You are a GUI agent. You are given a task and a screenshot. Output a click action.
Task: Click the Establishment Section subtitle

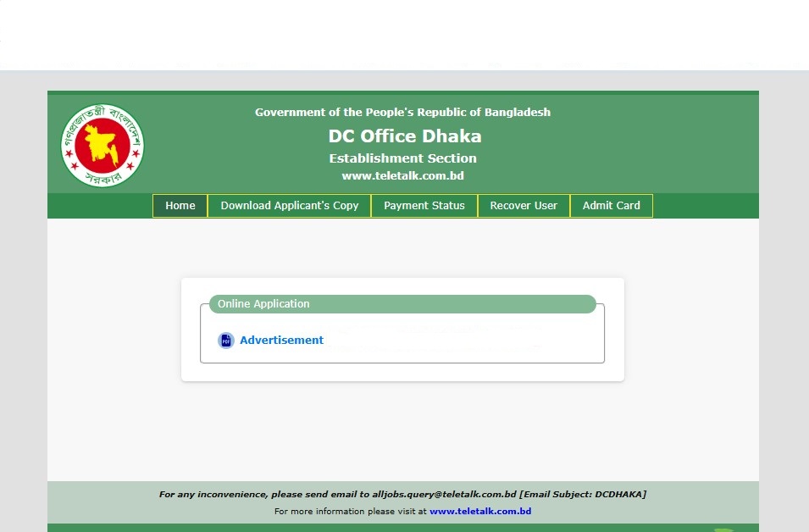pyautogui.click(x=402, y=158)
